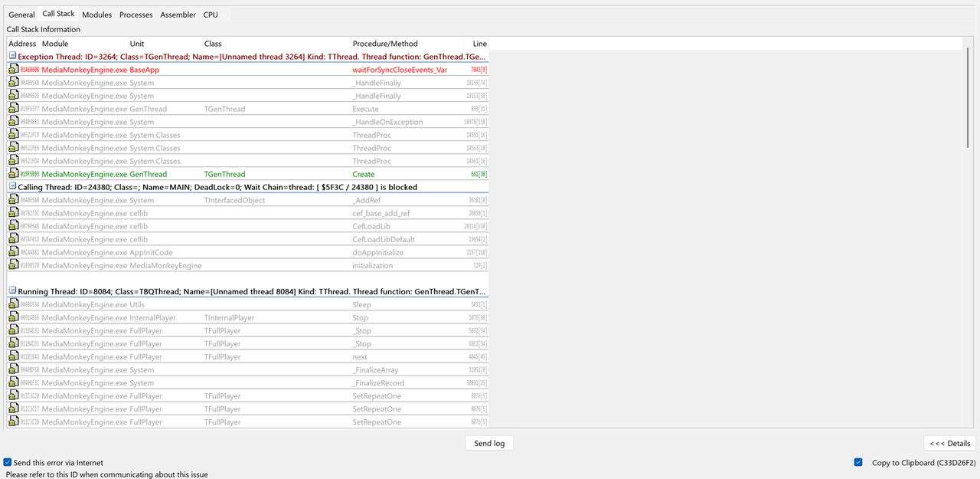
Task: Click the Class column header
Action: coord(276,44)
